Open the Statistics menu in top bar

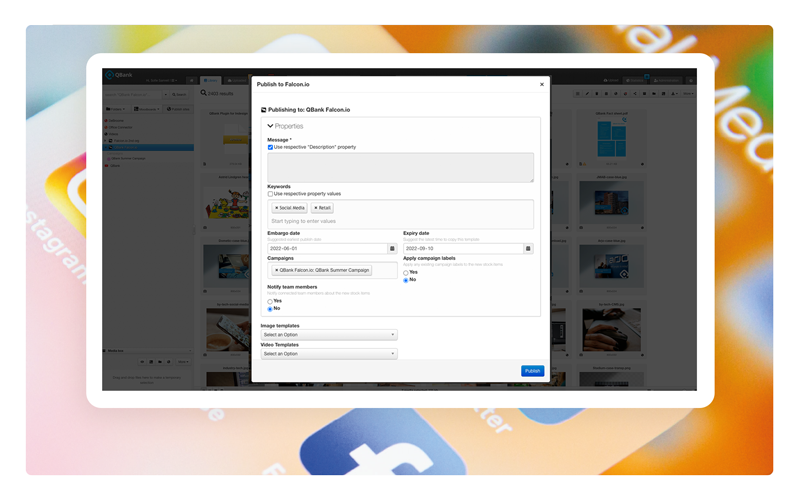tap(635, 81)
